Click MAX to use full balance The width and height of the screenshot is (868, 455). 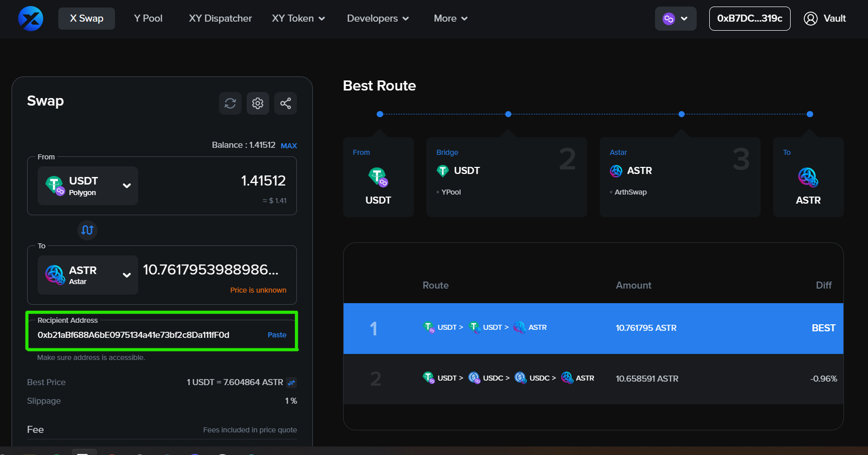pyautogui.click(x=289, y=146)
